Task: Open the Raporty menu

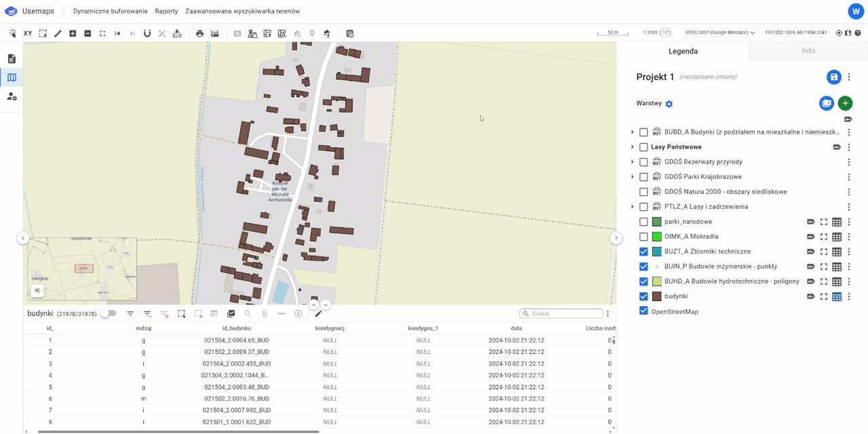Action: [x=166, y=12]
